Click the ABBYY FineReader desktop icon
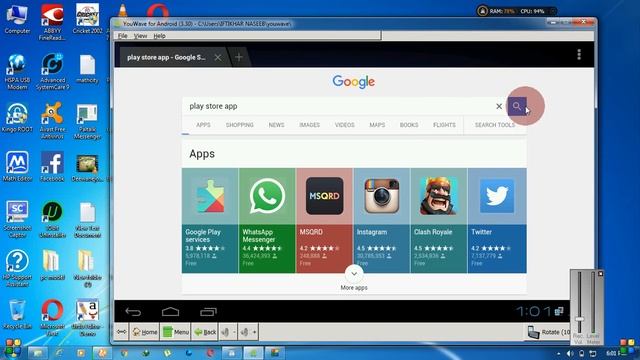This screenshot has width=640, height=360. [x=52, y=22]
